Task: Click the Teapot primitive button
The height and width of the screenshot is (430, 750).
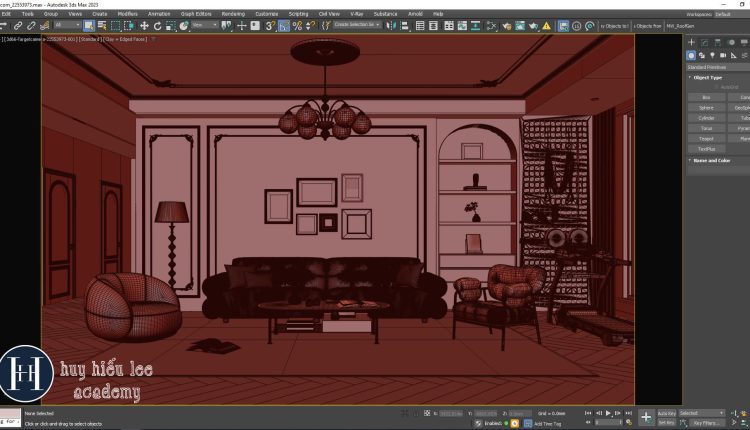Action: pyautogui.click(x=706, y=139)
